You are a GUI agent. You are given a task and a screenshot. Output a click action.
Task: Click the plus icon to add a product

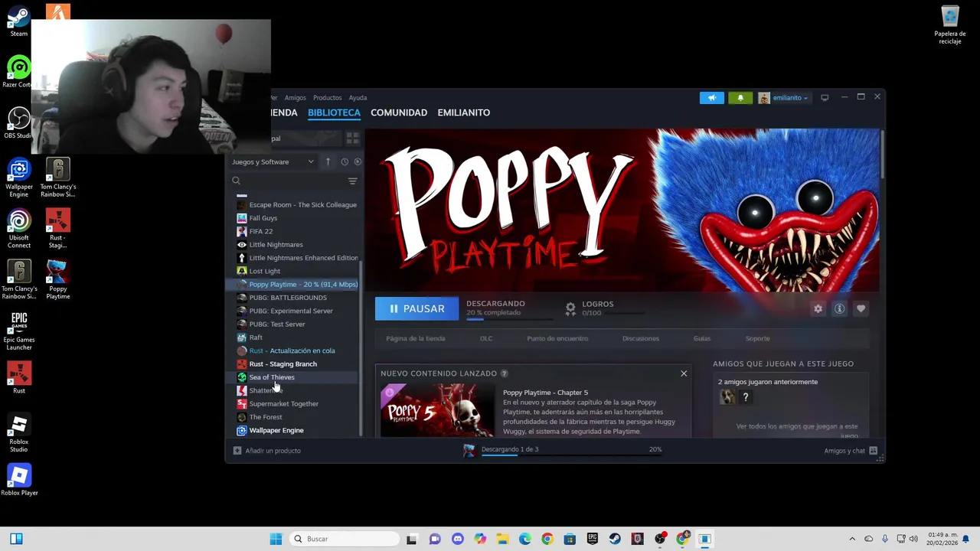[x=237, y=451]
